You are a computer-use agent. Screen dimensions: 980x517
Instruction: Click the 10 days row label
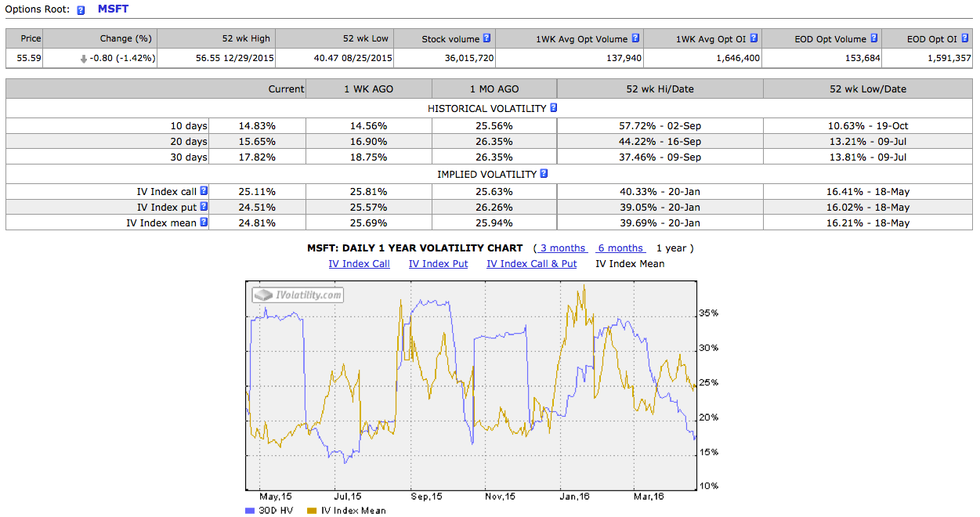point(189,125)
